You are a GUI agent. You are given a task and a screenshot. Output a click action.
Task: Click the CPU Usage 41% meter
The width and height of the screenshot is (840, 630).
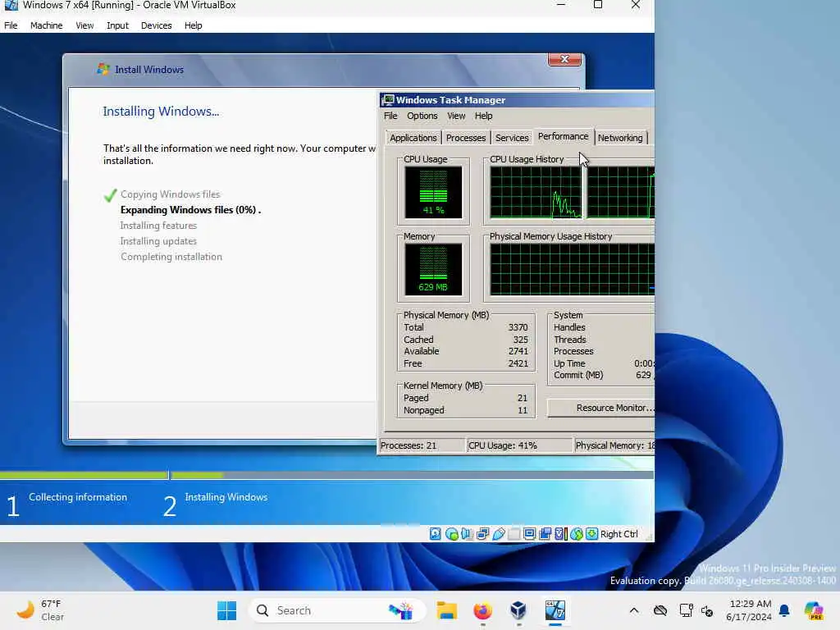[433, 192]
